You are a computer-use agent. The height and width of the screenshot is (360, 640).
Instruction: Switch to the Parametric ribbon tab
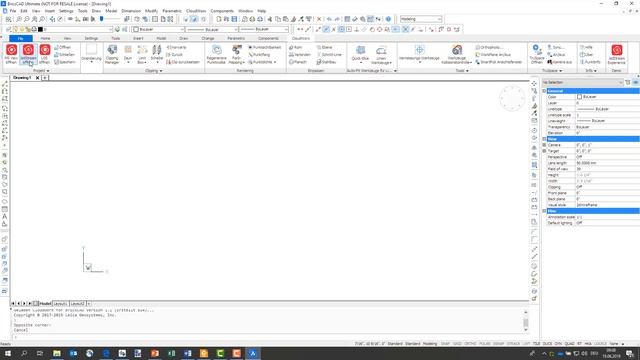[236, 38]
